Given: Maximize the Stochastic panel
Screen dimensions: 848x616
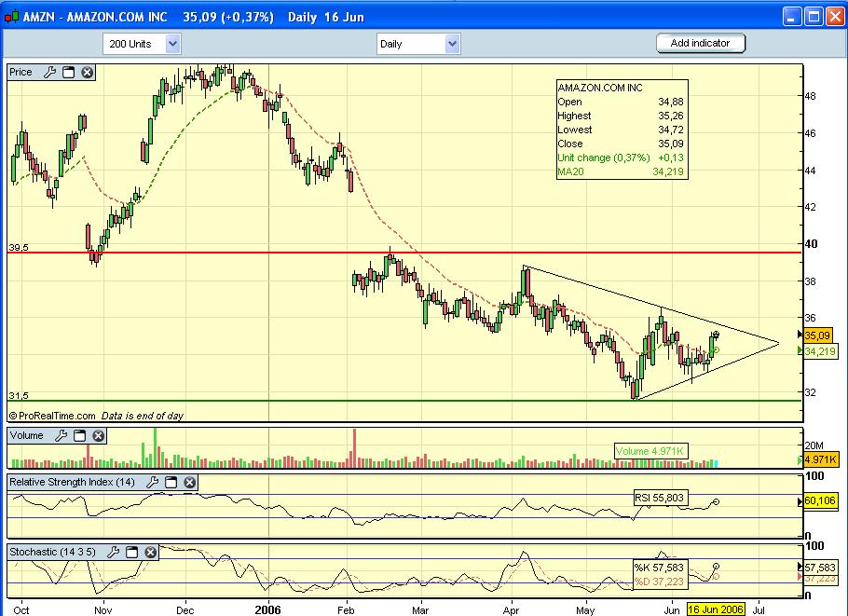Looking at the screenshot, I should [x=132, y=552].
